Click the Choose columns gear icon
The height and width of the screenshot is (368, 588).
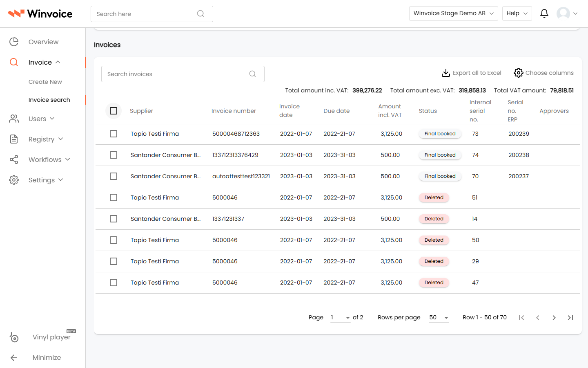pos(519,73)
